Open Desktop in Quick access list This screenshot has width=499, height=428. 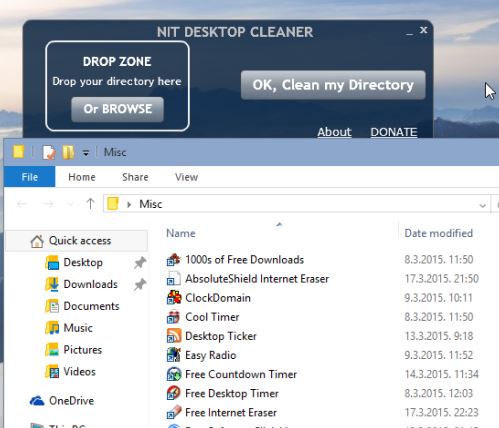(x=83, y=263)
